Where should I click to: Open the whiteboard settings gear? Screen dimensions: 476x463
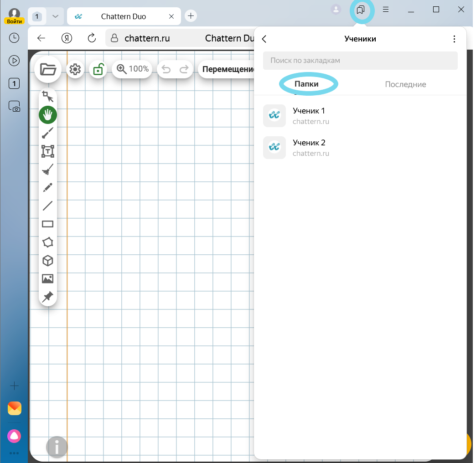coord(75,69)
